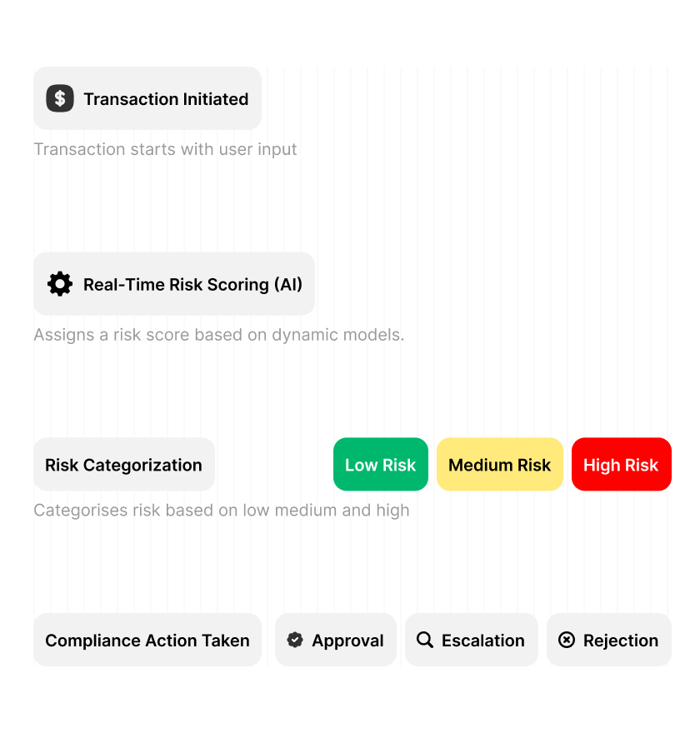Click the Compliance Action Taken box
700x733 pixels.
click(x=147, y=640)
